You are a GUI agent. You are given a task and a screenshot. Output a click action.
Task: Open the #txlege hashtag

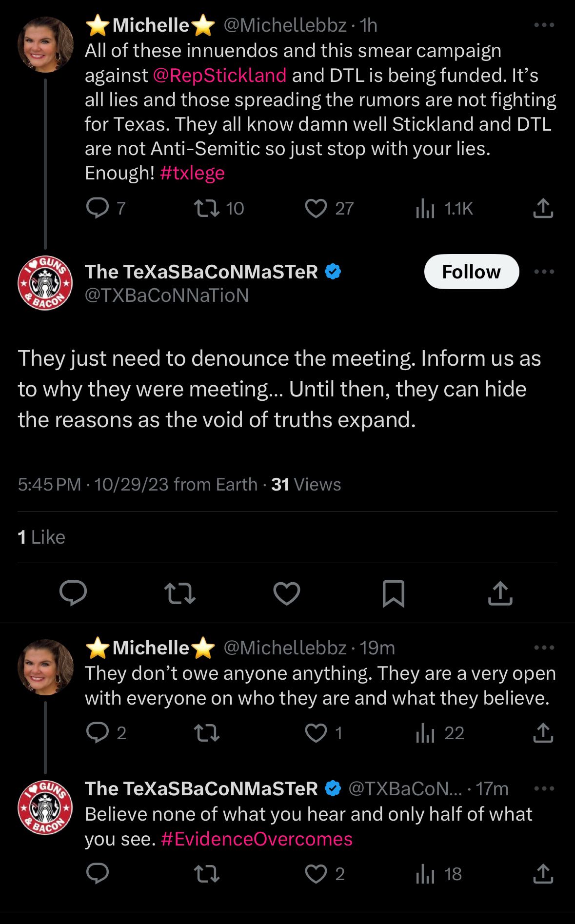coord(192,173)
